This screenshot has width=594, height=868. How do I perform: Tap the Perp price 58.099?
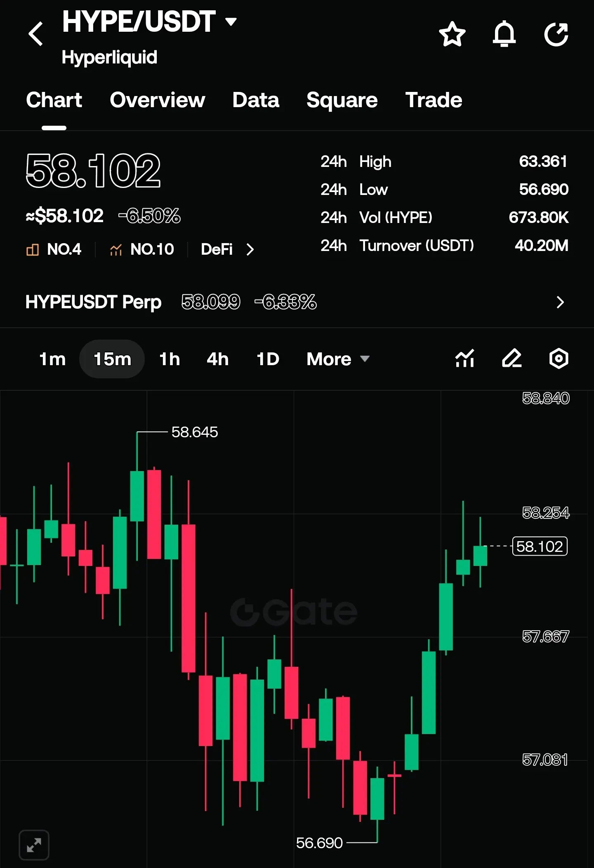pos(211,302)
